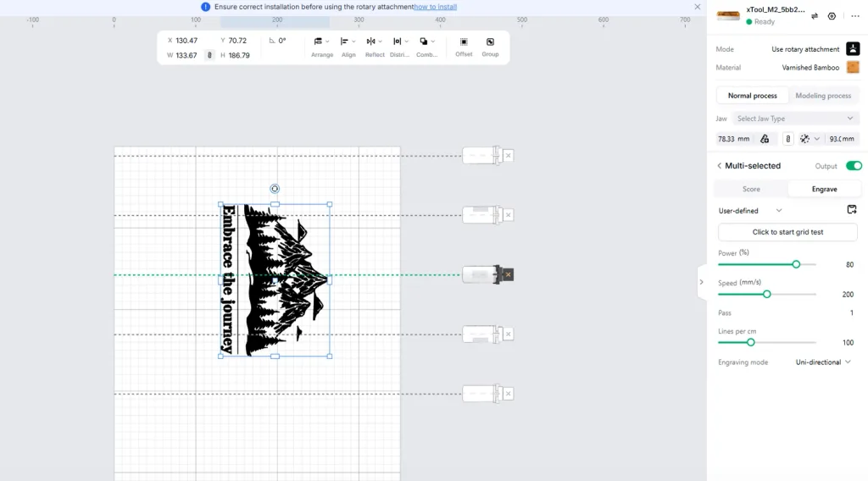Switch to the Score tab
Image resolution: width=868 pixels, height=481 pixels.
point(751,189)
